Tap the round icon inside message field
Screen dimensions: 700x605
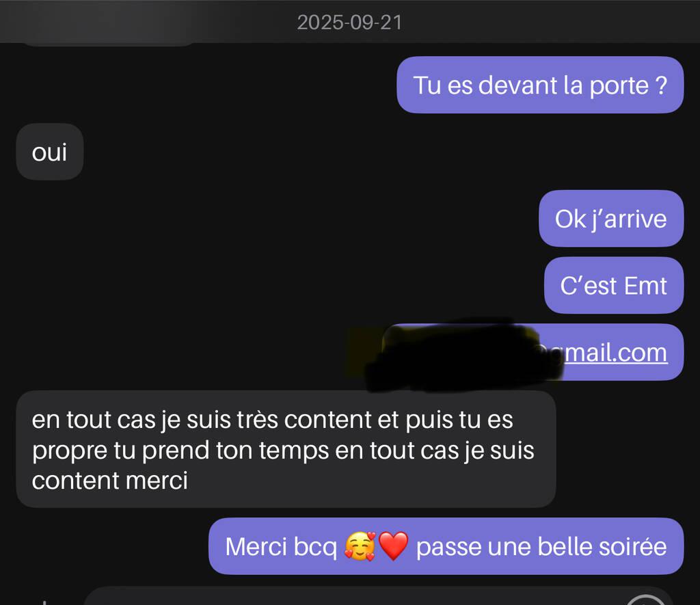pyautogui.click(x=645, y=600)
